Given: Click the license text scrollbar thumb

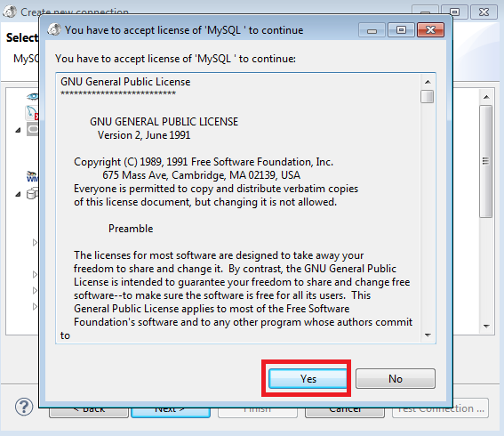Looking at the screenshot, I should coord(428,96).
